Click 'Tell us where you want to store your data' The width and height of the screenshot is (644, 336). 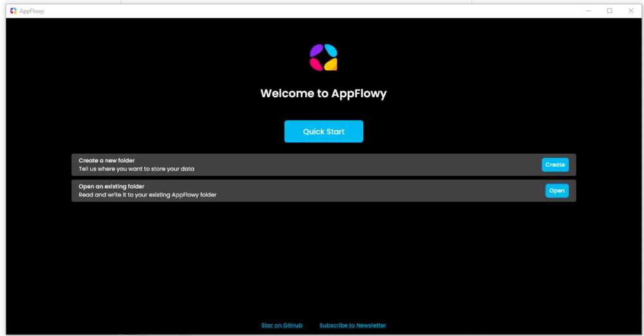click(137, 169)
